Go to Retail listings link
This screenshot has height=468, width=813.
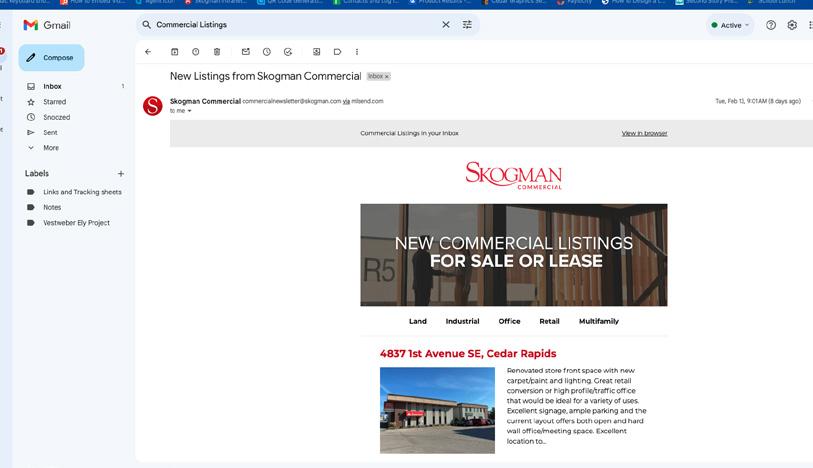tap(549, 321)
